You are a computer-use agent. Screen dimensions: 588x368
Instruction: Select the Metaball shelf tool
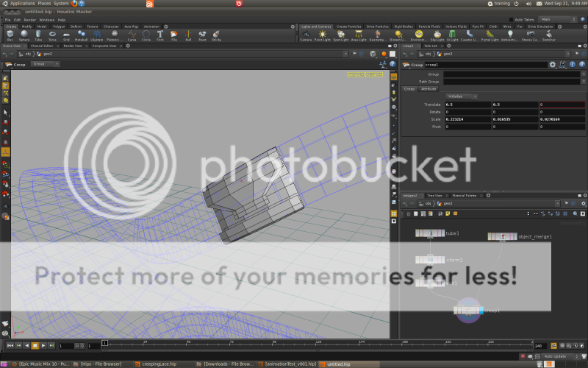coord(81,35)
